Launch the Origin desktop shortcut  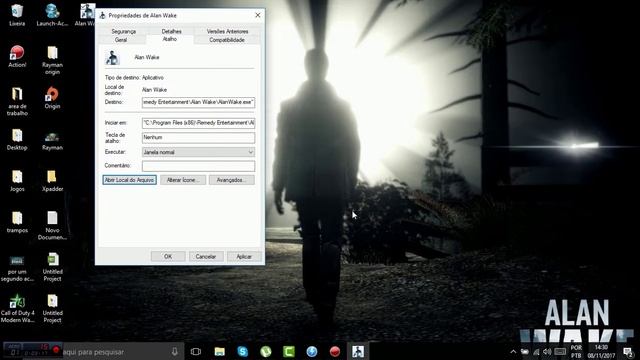[x=52, y=98]
